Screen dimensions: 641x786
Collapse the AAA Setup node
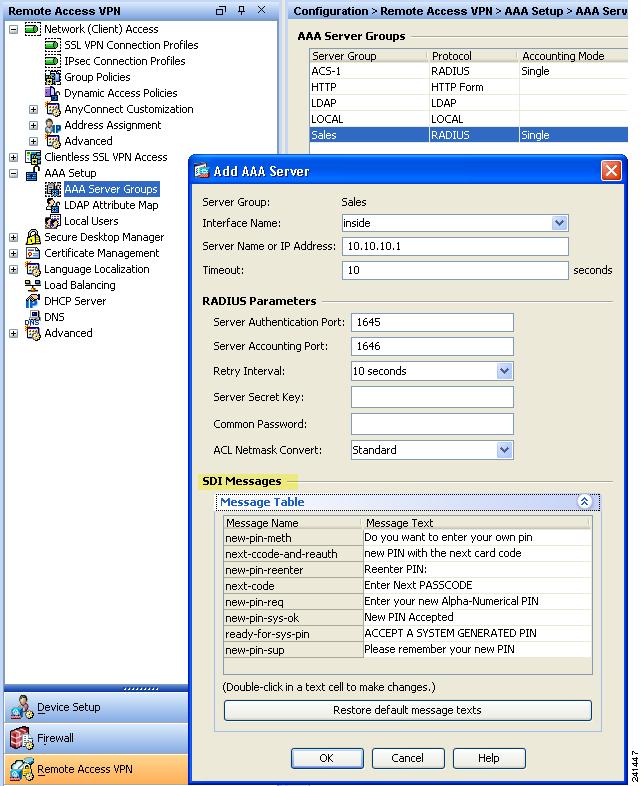pyautogui.click(x=14, y=174)
